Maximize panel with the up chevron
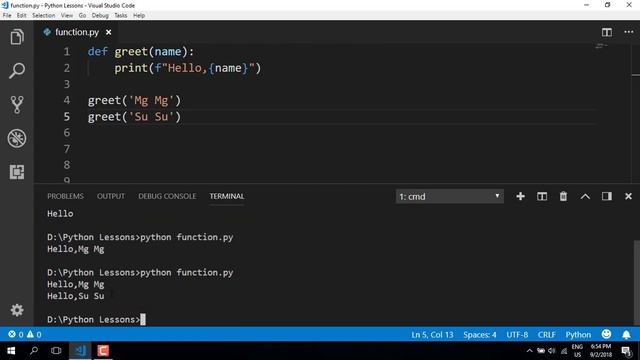 pos(585,196)
